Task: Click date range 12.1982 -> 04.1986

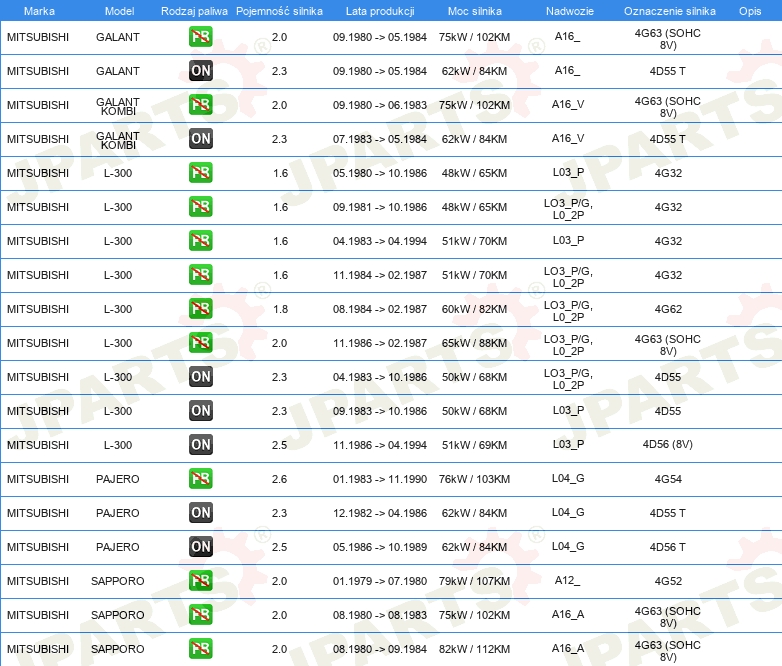Action: point(380,513)
